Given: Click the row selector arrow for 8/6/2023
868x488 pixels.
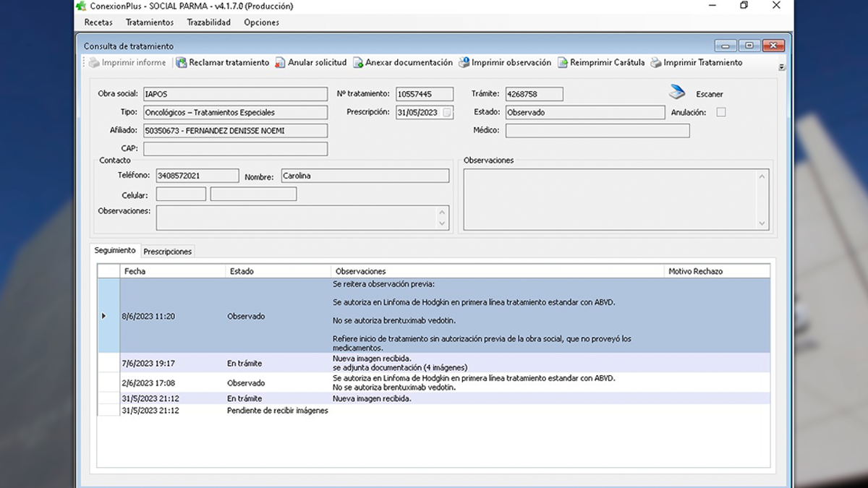Looking at the screenshot, I should (103, 316).
